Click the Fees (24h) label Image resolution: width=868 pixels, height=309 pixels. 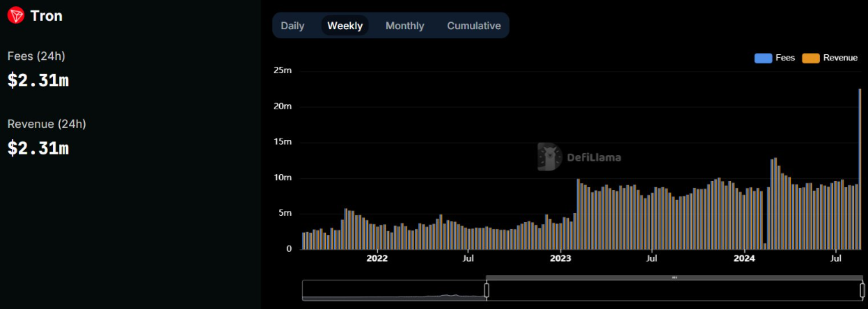tap(36, 56)
